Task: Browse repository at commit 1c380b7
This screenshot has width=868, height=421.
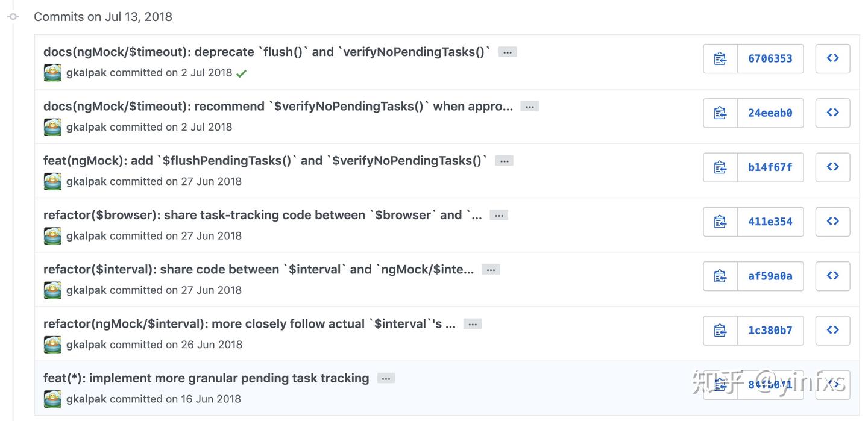Action: click(832, 330)
